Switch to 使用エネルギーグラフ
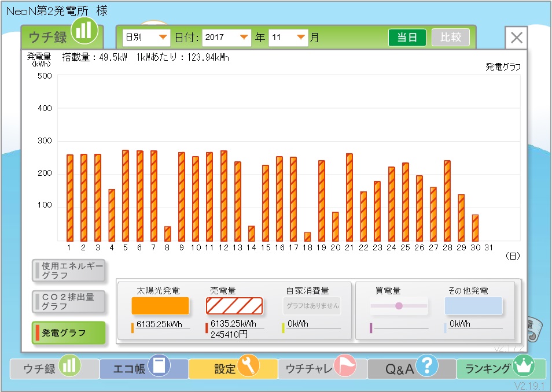Image resolution: width=552 pixels, height=392 pixels. tap(69, 271)
